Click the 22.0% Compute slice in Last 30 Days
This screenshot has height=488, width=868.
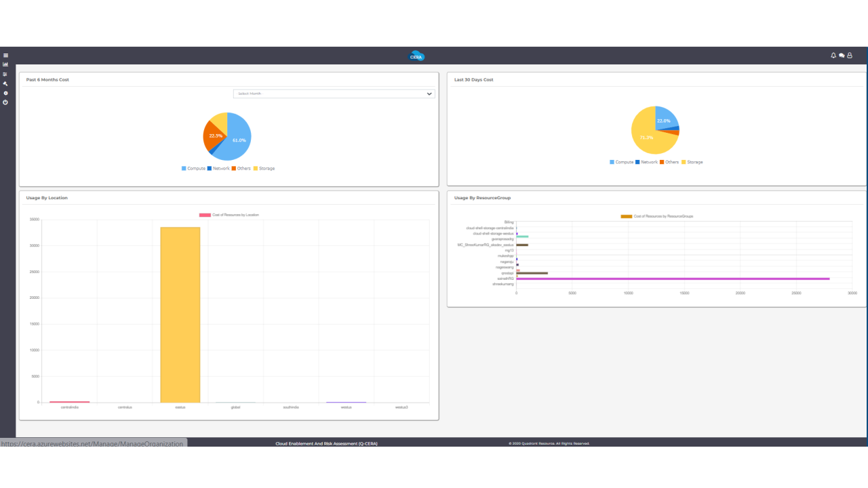point(665,119)
